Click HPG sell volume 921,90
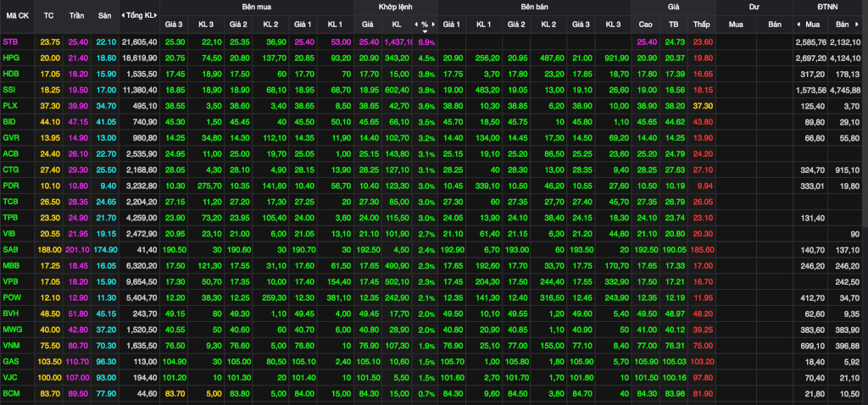The width and height of the screenshot is (868, 405). [617, 58]
